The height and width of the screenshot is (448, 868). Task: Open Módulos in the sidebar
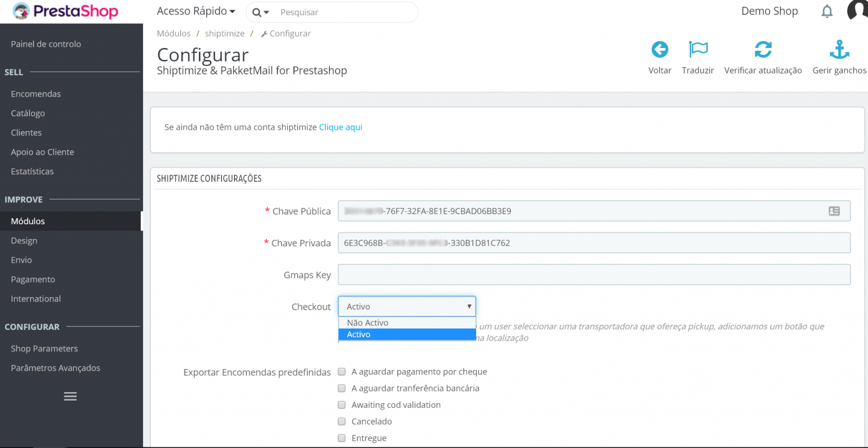point(71,221)
